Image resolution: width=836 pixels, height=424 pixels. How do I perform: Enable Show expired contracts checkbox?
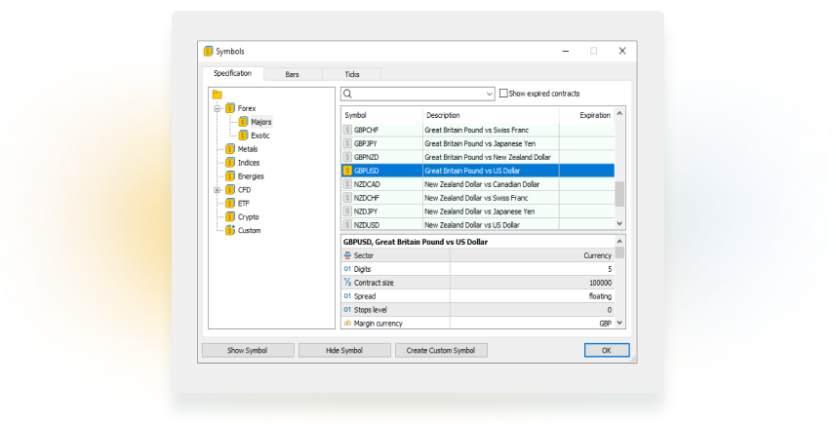[x=503, y=94]
